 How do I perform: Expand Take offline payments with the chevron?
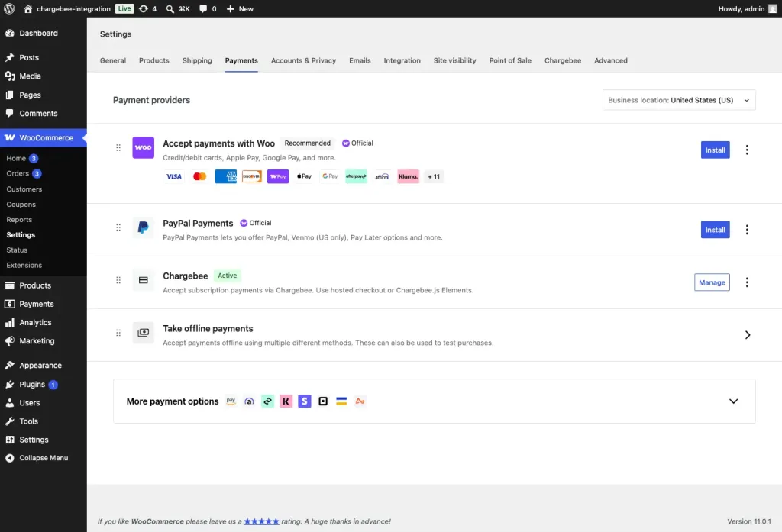[x=747, y=335]
